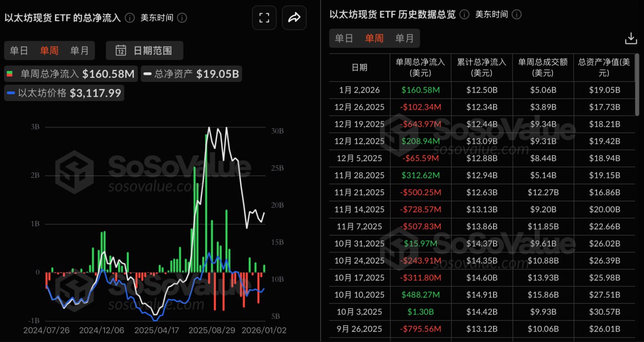Click the info icon next to 美东时间 on the left
Viewport: 644px width, 342px height.
click(x=182, y=17)
